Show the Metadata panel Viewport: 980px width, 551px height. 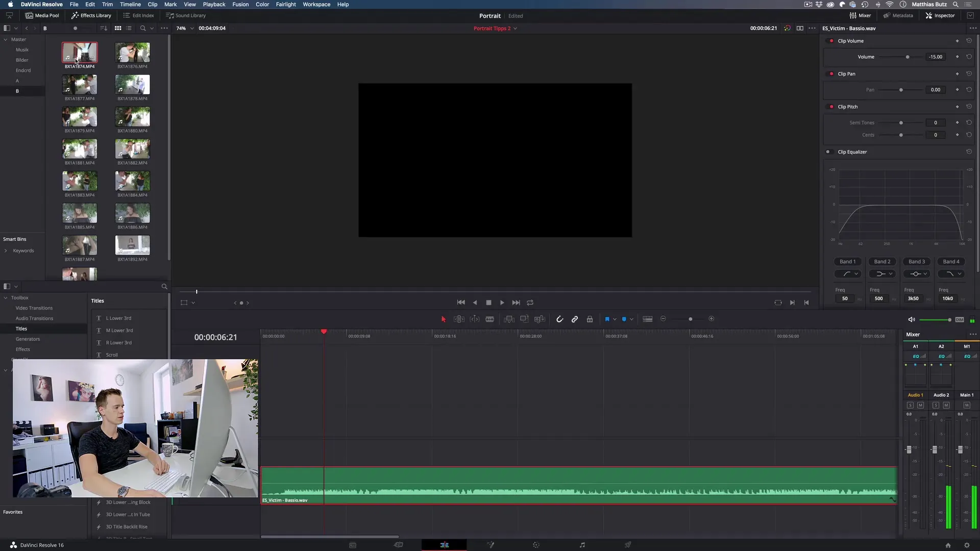click(898, 15)
